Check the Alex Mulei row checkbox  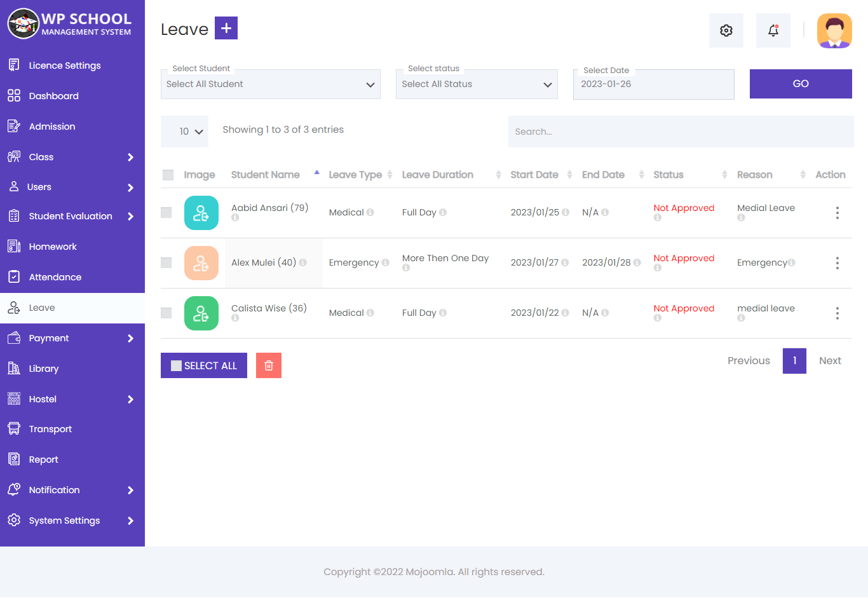coord(166,262)
